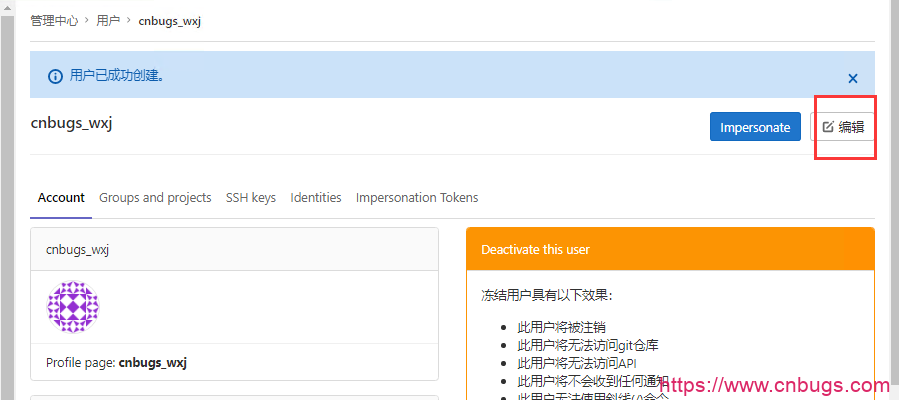Click the cnbugs_wxj account card header
The width and height of the screenshot is (899, 400).
tap(77, 249)
